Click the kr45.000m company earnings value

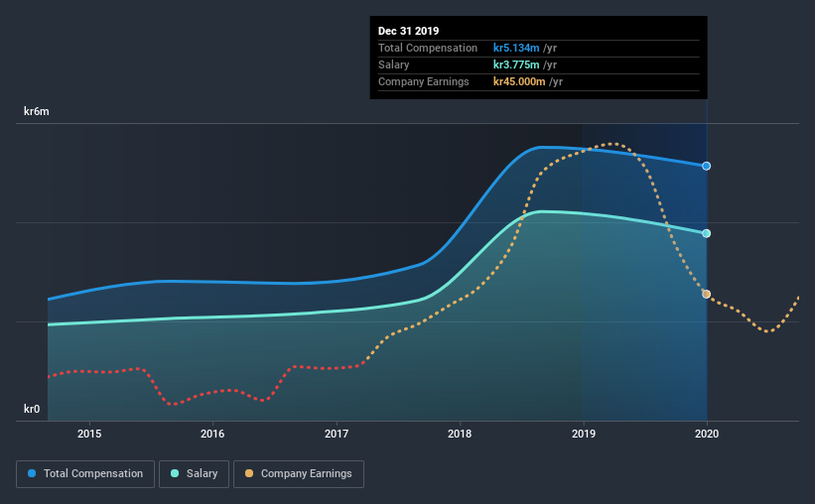519,81
